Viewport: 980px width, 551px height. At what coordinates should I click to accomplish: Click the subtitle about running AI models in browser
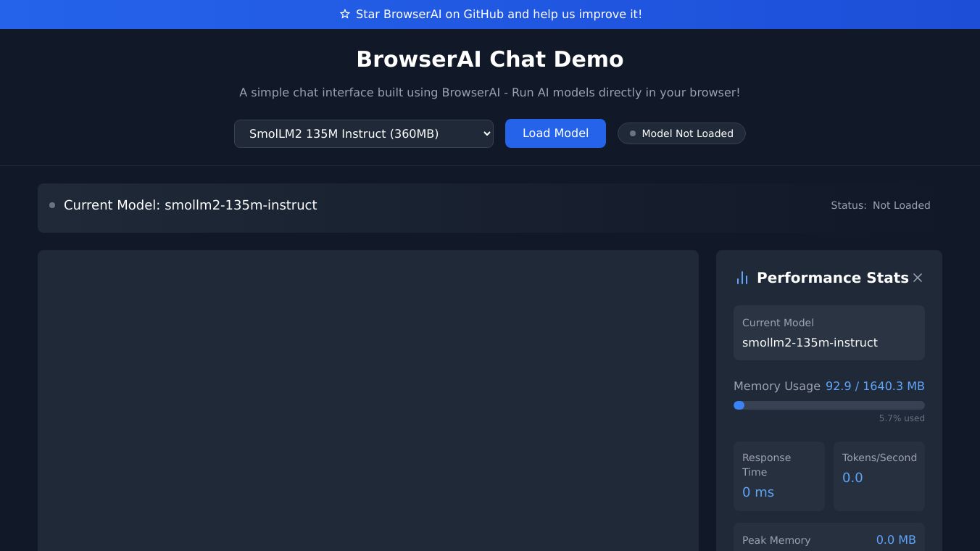[x=490, y=93]
